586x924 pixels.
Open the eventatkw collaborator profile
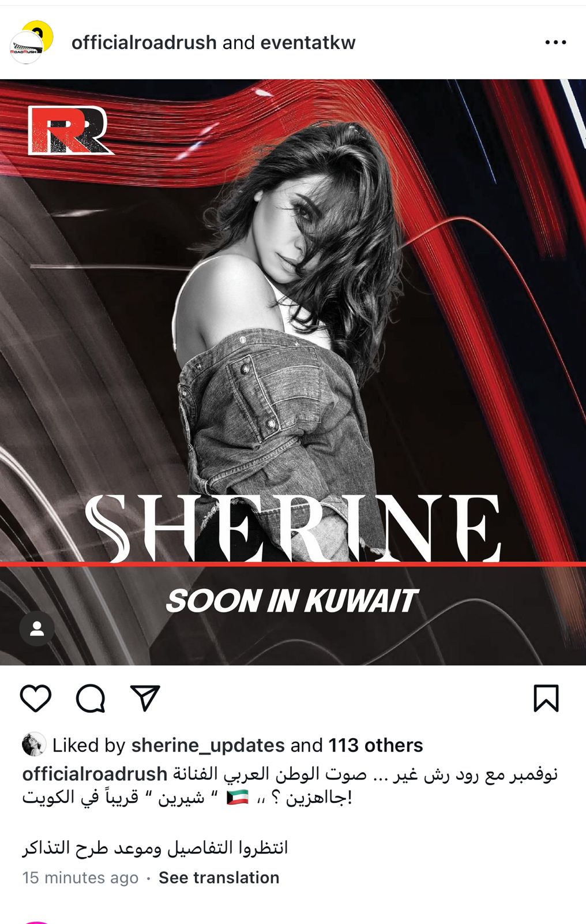point(308,42)
